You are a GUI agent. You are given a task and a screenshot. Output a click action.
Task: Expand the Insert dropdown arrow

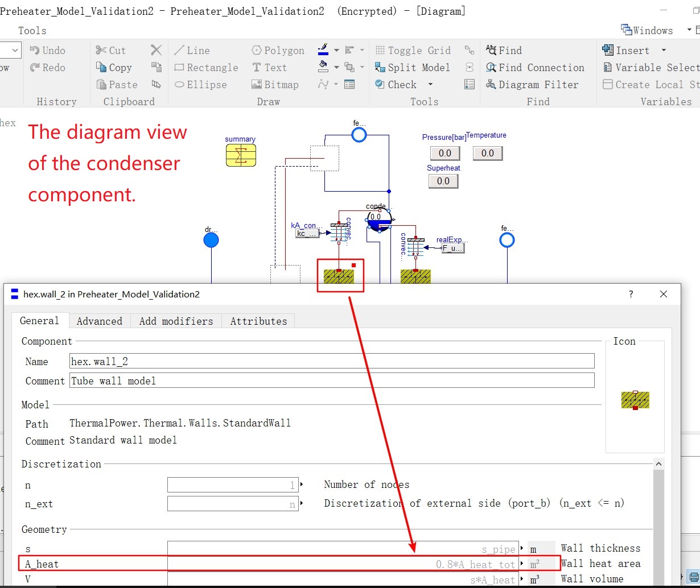[x=664, y=51]
